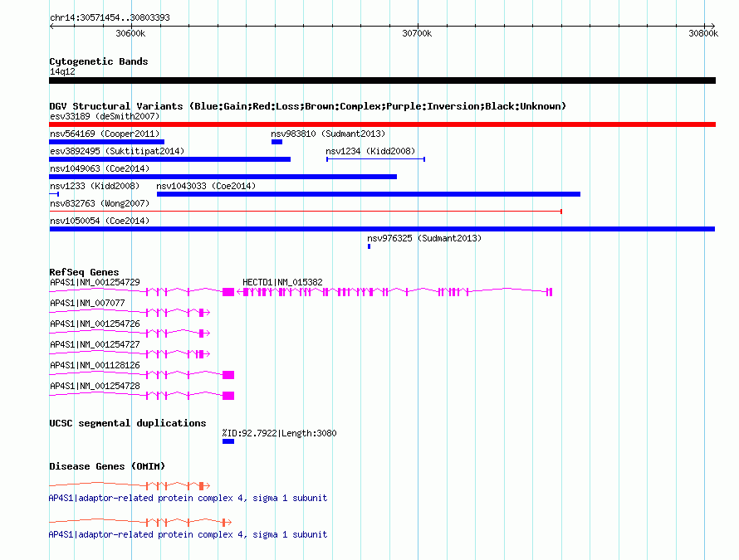Select the nsv564169 (Cooper2011) blue gain bar
This screenshot has width=739, height=560.
(106, 142)
